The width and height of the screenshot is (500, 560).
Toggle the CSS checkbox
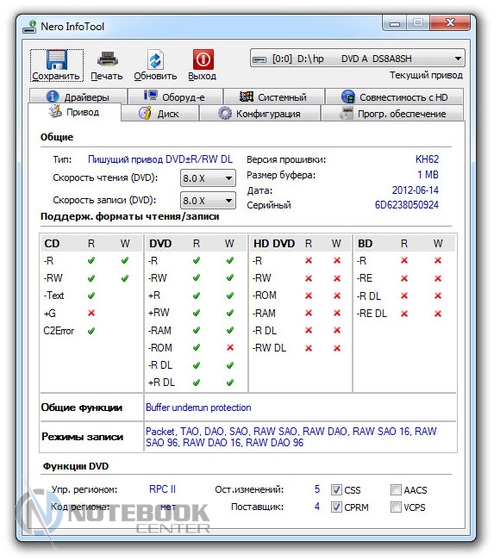tap(336, 490)
